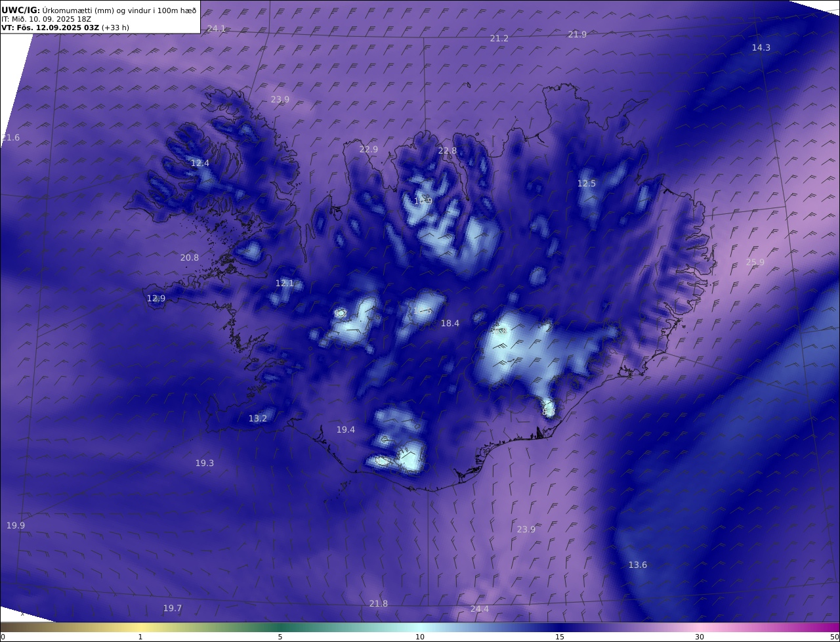Click the 19.7 value label
Viewport: 840px width, 642px height.
tap(173, 609)
